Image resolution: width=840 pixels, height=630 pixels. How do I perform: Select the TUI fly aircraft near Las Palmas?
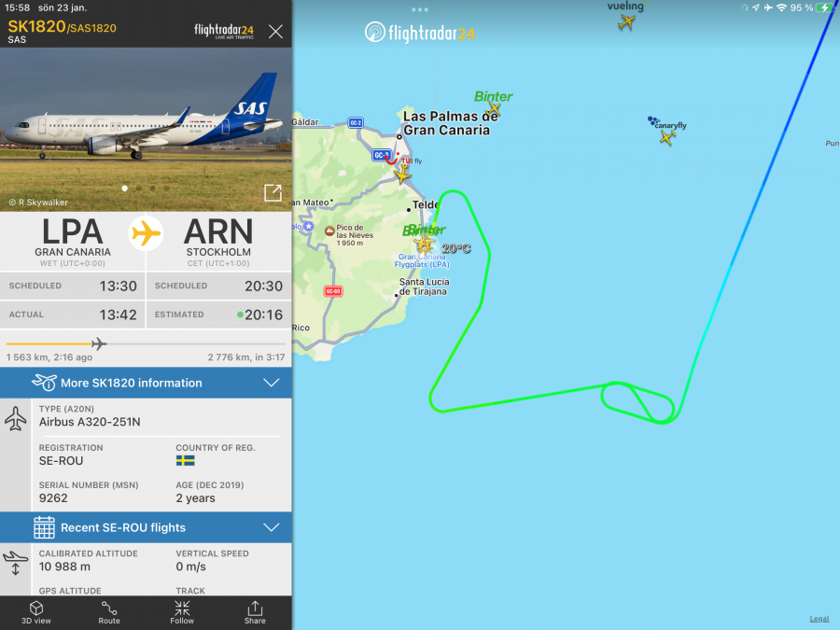tap(402, 175)
